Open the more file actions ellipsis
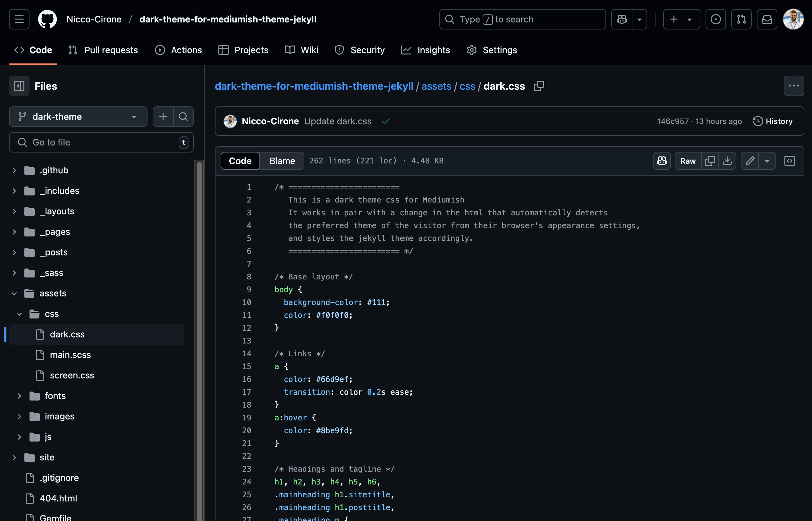Screen dimensions: 812x521 pos(794,86)
